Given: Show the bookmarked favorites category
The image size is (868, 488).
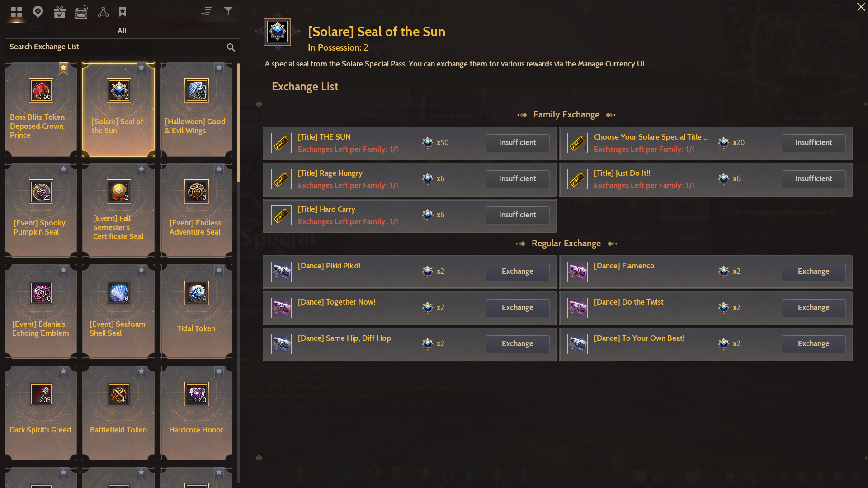Looking at the screenshot, I should tap(123, 12).
